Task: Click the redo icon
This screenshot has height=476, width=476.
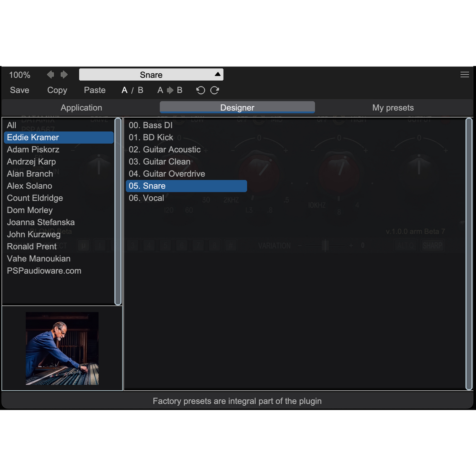Action: pyautogui.click(x=215, y=90)
